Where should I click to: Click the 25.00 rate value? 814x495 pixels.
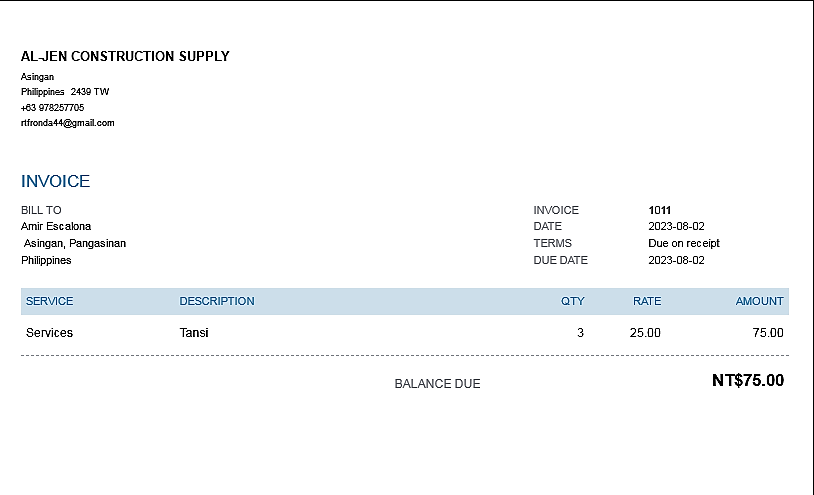point(645,333)
